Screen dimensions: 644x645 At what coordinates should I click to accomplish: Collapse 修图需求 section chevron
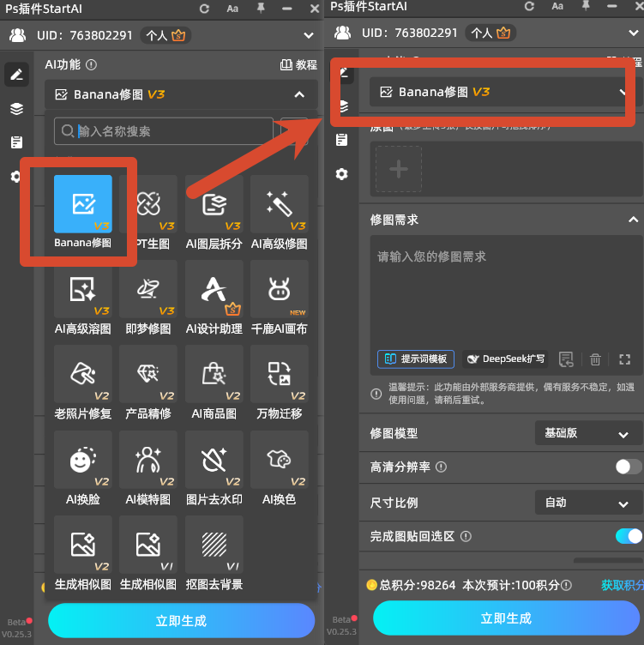click(633, 220)
